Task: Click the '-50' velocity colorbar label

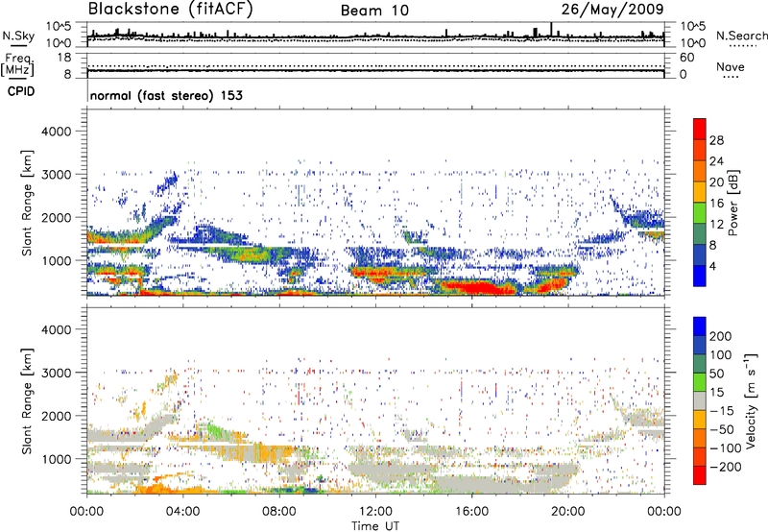Action: click(x=722, y=429)
